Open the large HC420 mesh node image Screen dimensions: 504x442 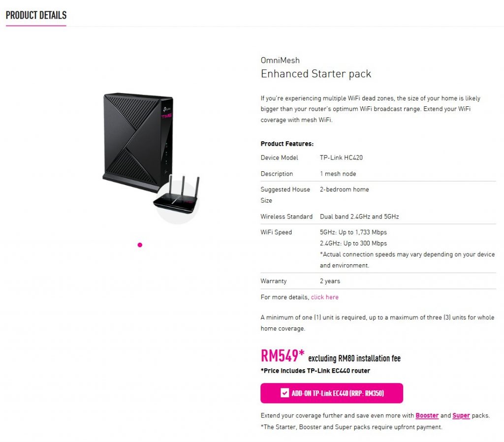(138, 142)
